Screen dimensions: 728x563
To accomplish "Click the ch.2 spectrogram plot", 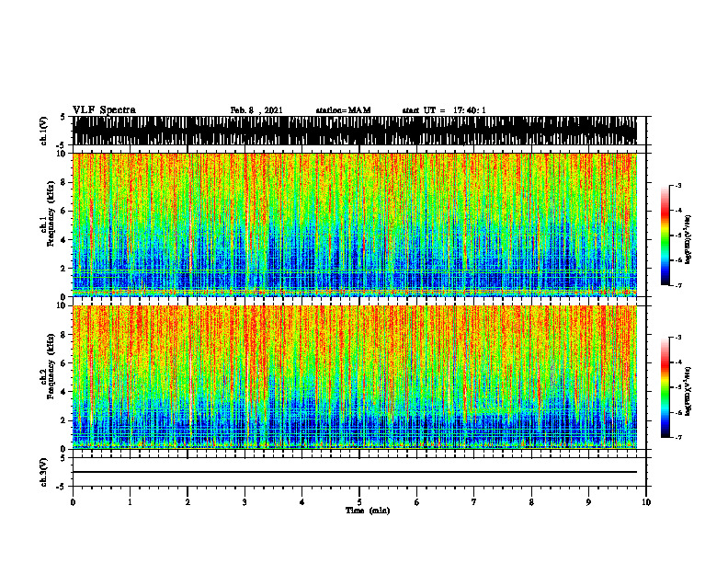I will pos(355,377).
